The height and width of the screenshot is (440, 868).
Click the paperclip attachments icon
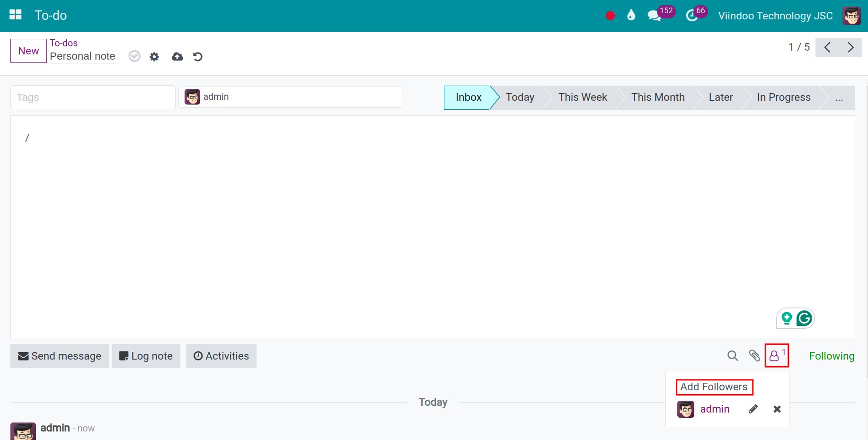click(754, 356)
